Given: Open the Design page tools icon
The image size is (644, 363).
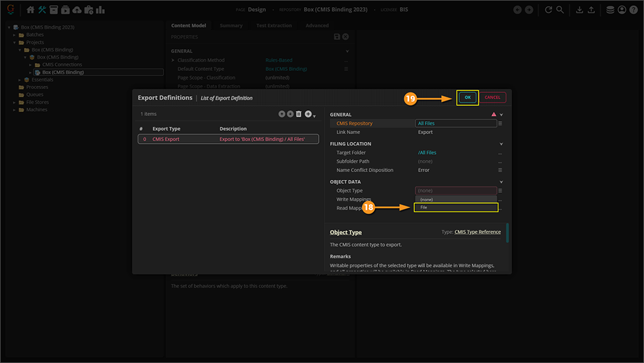Looking at the screenshot, I should [42, 10].
